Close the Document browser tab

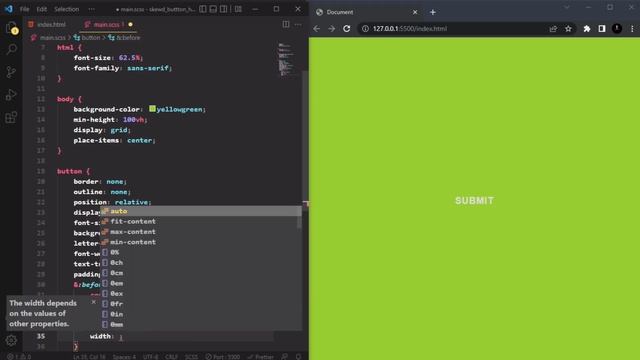pyautogui.click(x=415, y=12)
